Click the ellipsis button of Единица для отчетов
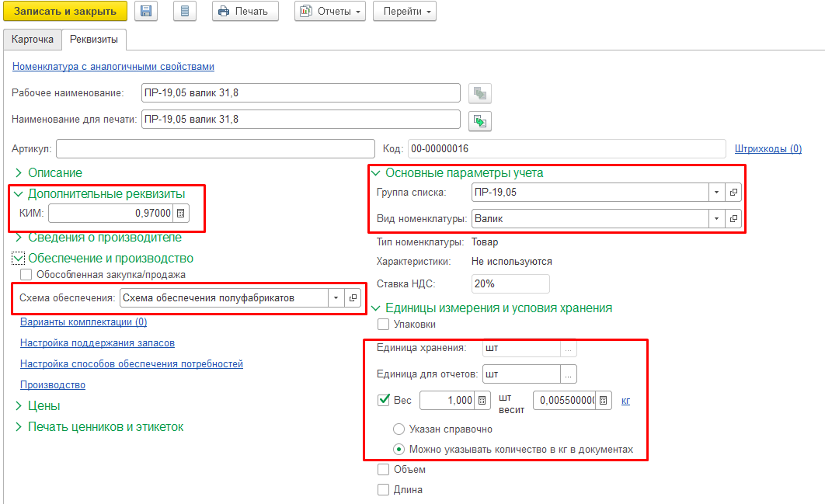825x504 pixels. [x=568, y=374]
